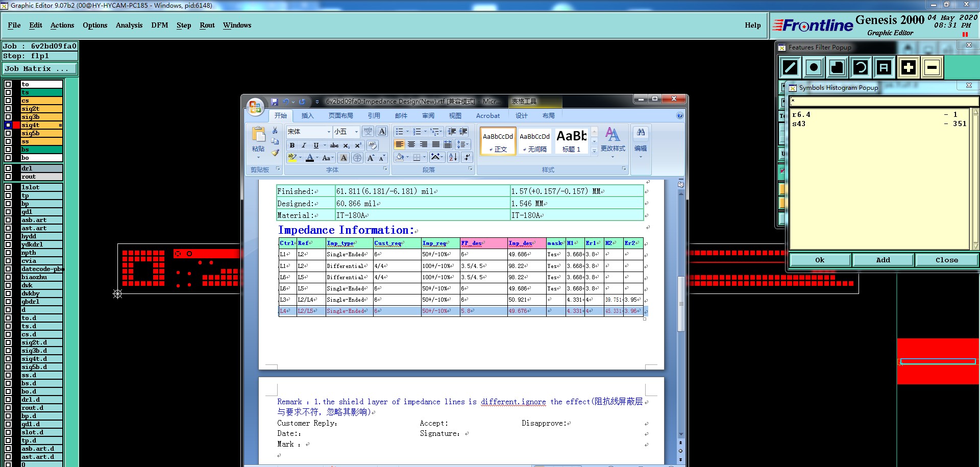Toggle visibility checkbox for layer biaozhu

pyautogui.click(x=8, y=277)
